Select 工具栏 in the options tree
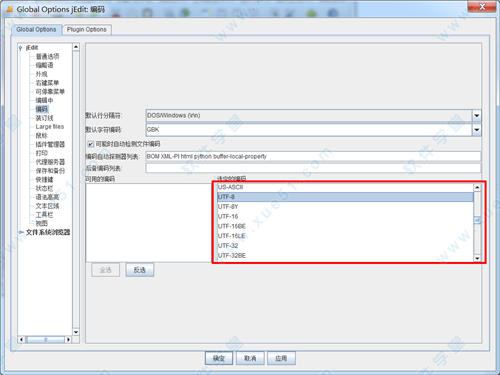 [44, 215]
